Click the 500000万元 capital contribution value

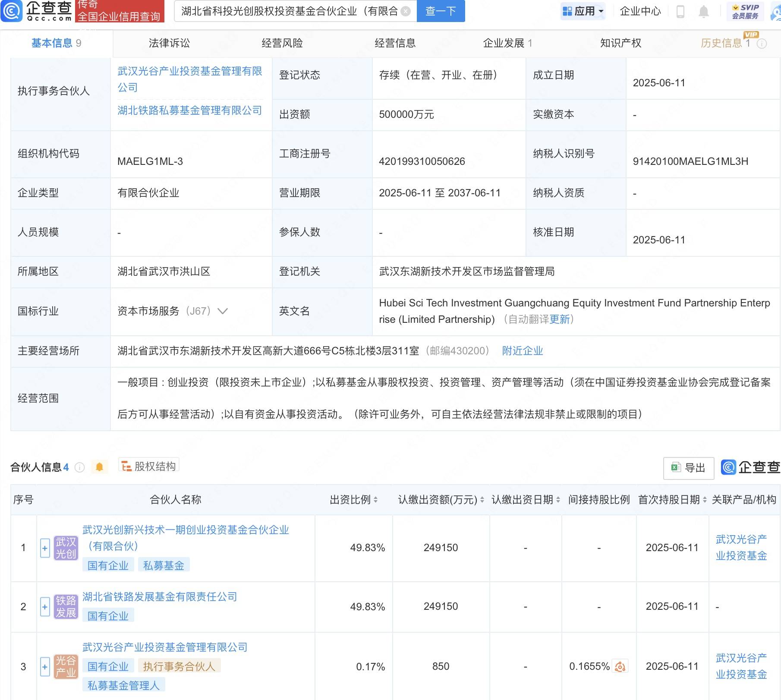coord(406,115)
